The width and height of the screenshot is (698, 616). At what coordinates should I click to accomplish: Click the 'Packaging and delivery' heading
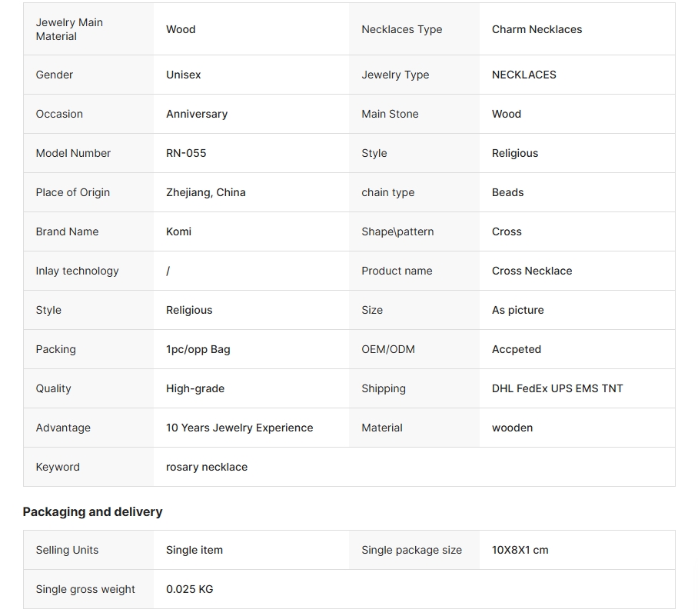click(92, 511)
